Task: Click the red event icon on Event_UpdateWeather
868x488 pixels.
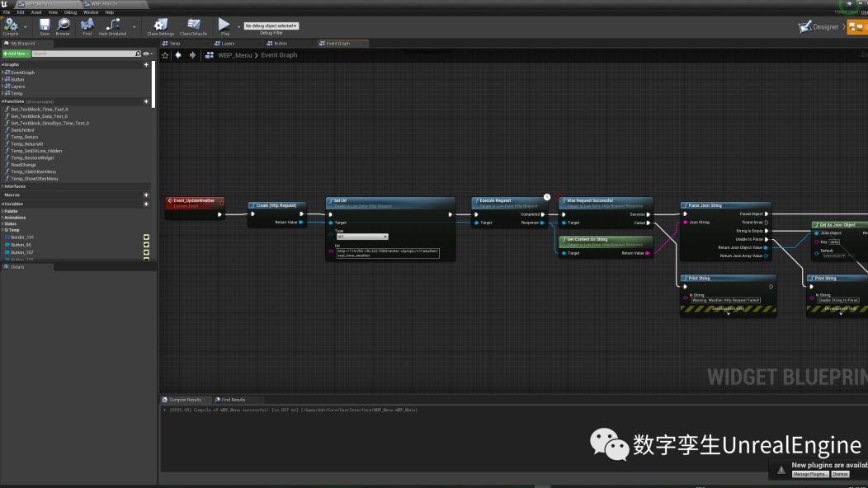Action: 170,201
